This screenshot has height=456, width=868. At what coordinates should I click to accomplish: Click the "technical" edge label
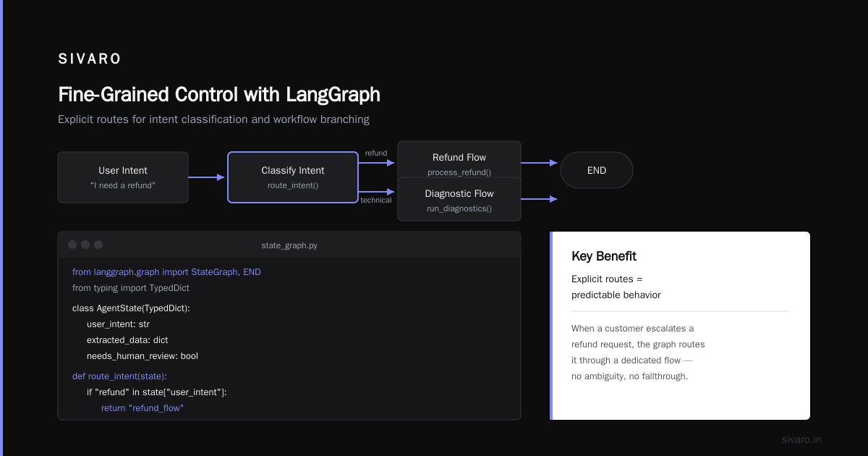point(376,200)
